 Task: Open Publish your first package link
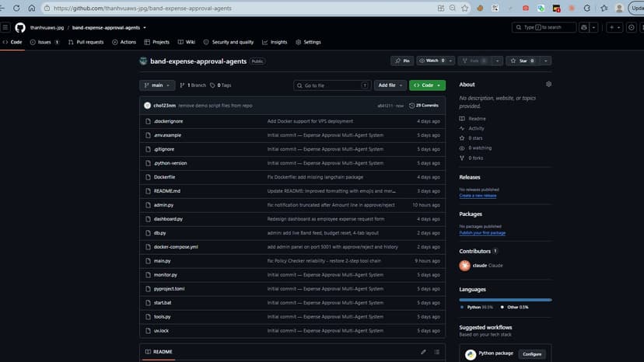point(482,233)
